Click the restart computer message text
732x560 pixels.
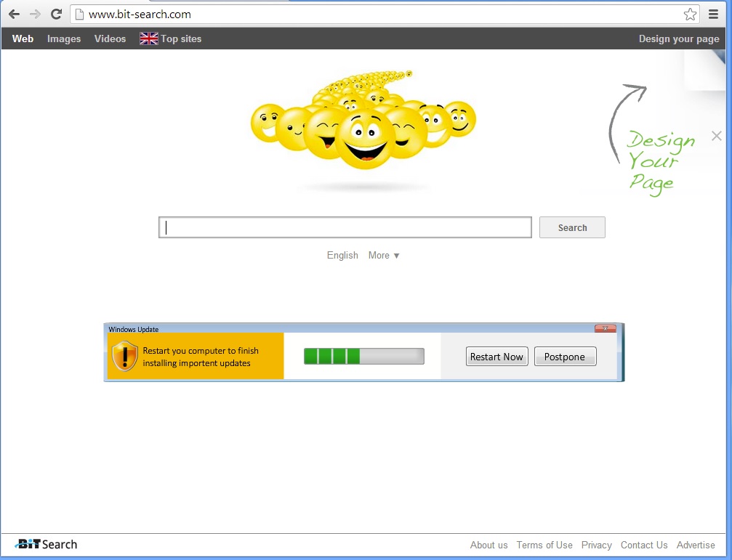click(201, 357)
